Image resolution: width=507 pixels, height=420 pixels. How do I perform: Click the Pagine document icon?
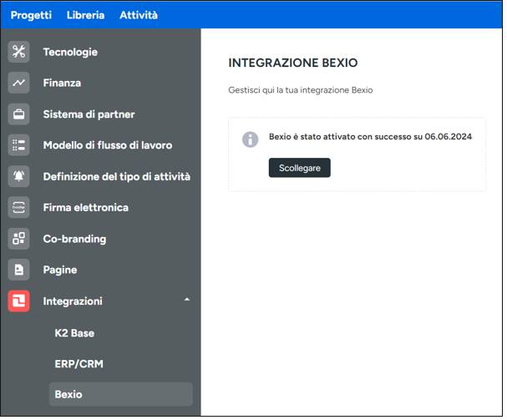pyautogui.click(x=18, y=270)
